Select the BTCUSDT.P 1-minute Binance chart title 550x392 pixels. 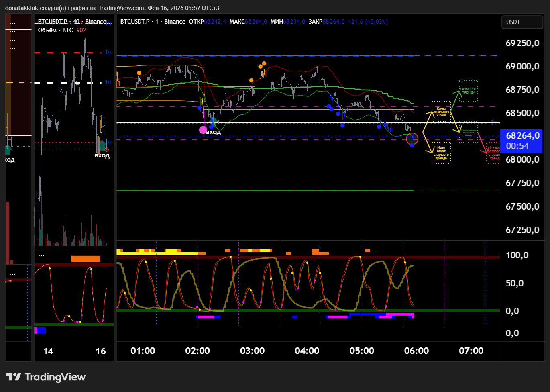coord(153,22)
